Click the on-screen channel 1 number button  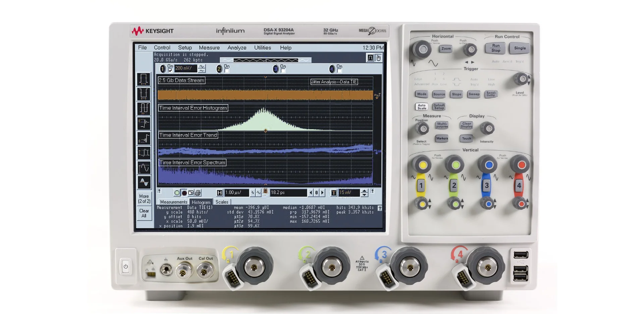tap(163, 69)
